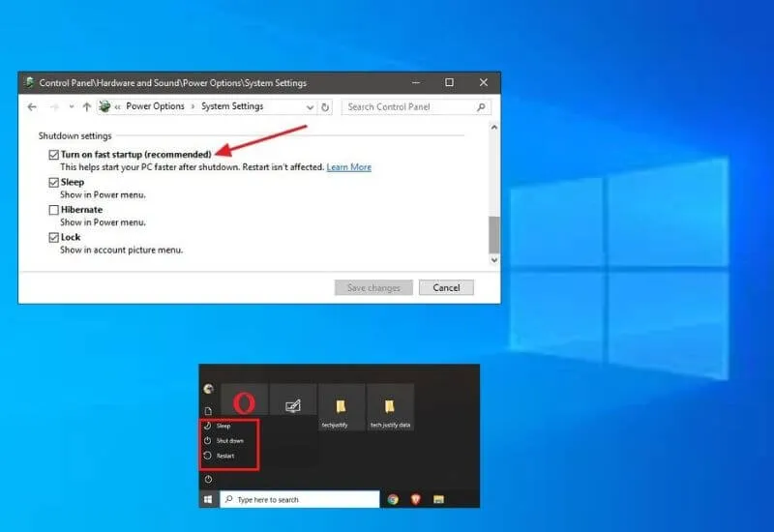Click the user account picture in Start menu
This screenshot has width=774, height=532.
coord(208,389)
